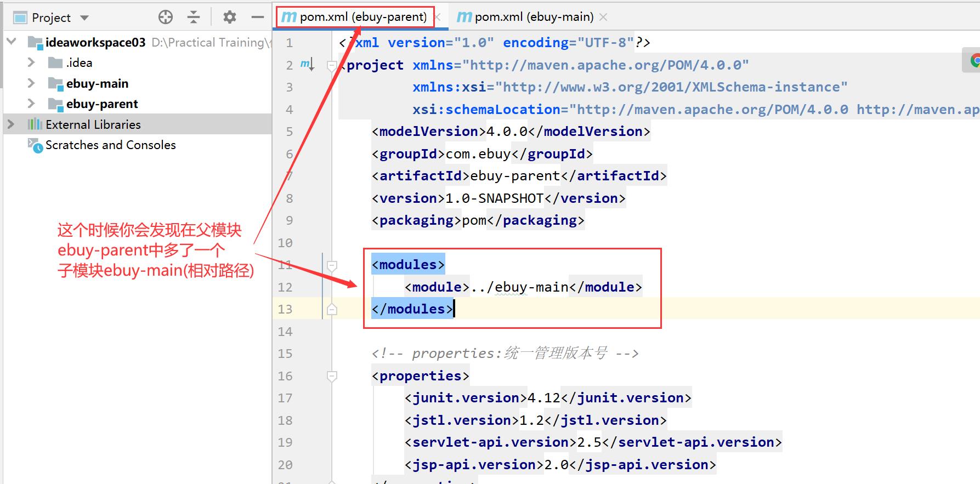Select External Libraries row
Image resolution: width=980 pixels, height=484 pixels.
(x=137, y=124)
